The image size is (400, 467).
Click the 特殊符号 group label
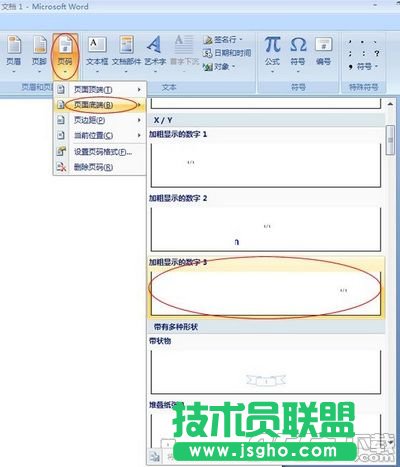coord(363,87)
